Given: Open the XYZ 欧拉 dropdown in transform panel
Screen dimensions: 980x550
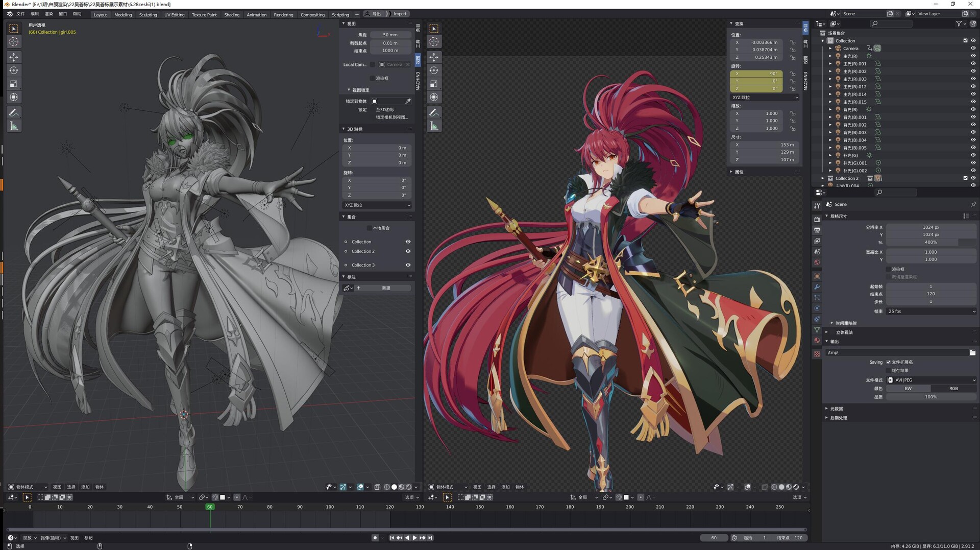Looking at the screenshot, I should pos(765,98).
